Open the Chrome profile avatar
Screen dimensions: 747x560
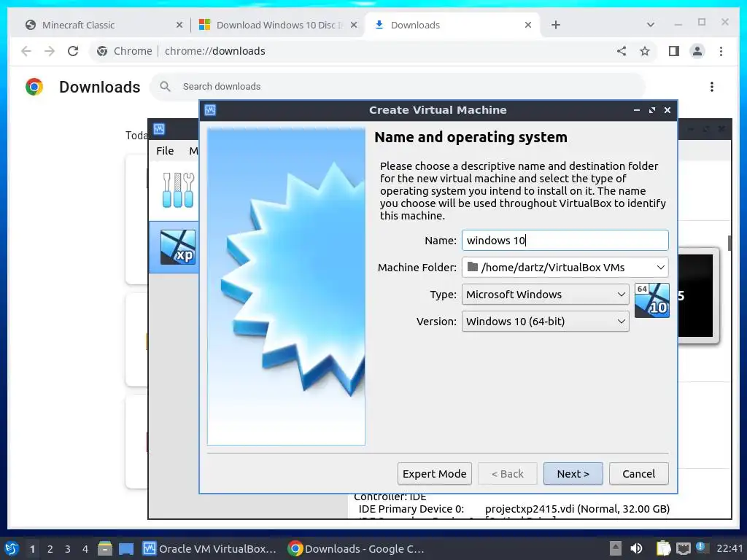coord(697,51)
